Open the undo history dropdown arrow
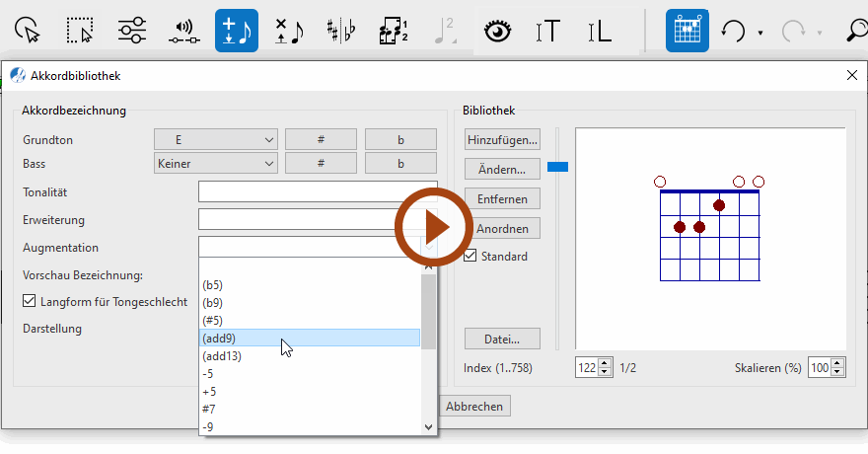Image resolution: width=868 pixels, height=454 pixels. 760,33
